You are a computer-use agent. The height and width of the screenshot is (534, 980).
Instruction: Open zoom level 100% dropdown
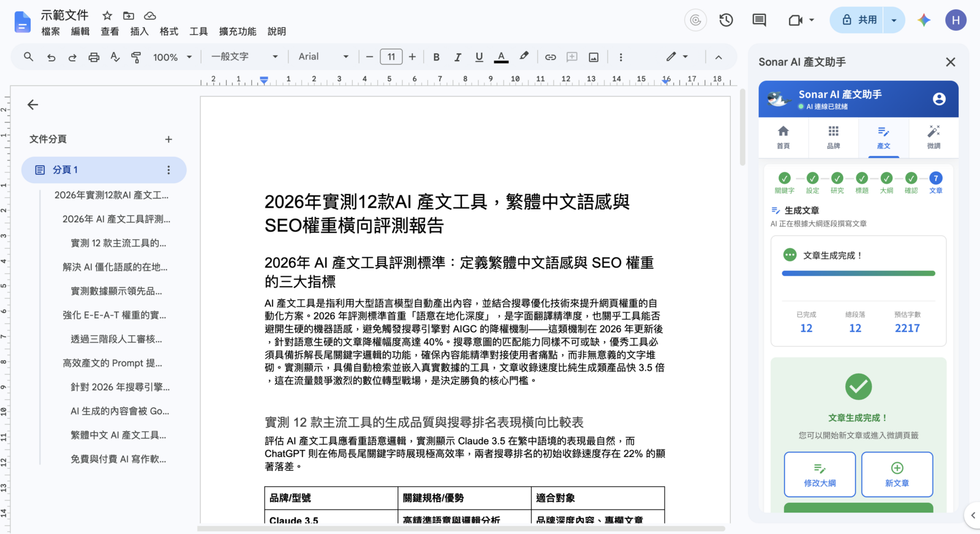pyautogui.click(x=172, y=57)
